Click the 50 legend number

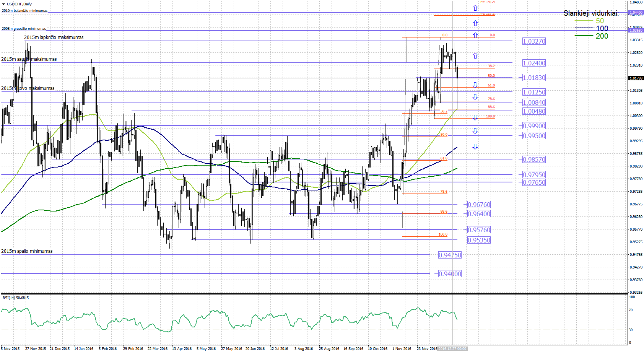600,21
